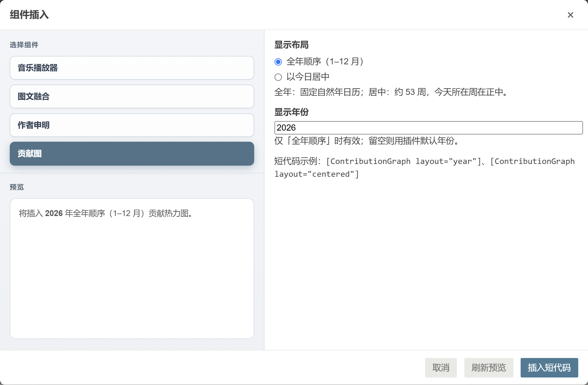
Task: Close the 组件插入 dialog with the X icon
Action: coord(570,15)
